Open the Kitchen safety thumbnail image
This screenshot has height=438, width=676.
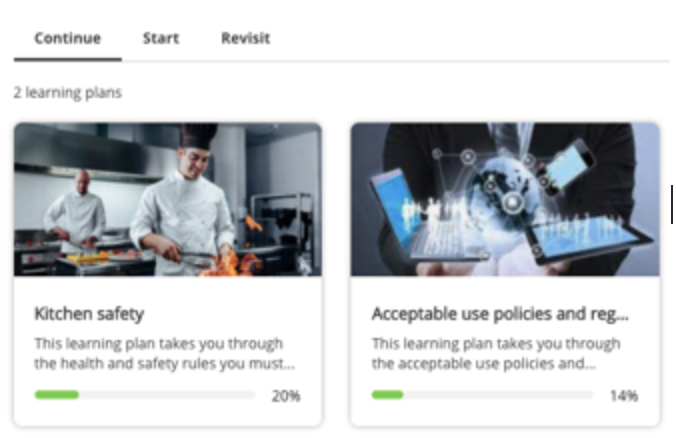tap(167, 199)
